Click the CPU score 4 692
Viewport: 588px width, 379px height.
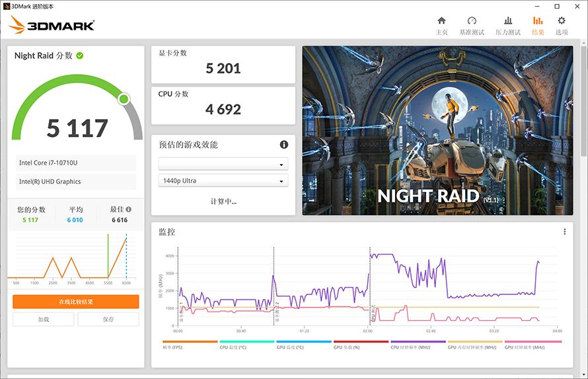223,110
